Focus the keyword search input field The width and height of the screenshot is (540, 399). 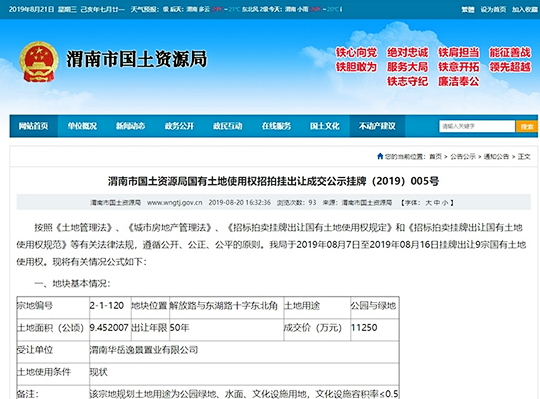(x=477, y=126)
